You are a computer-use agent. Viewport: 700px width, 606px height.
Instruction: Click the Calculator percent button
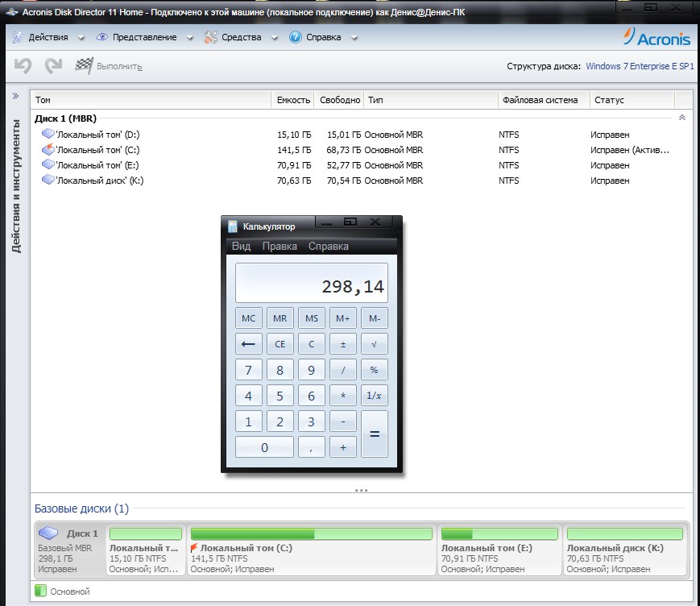click(x=374, y=370)
